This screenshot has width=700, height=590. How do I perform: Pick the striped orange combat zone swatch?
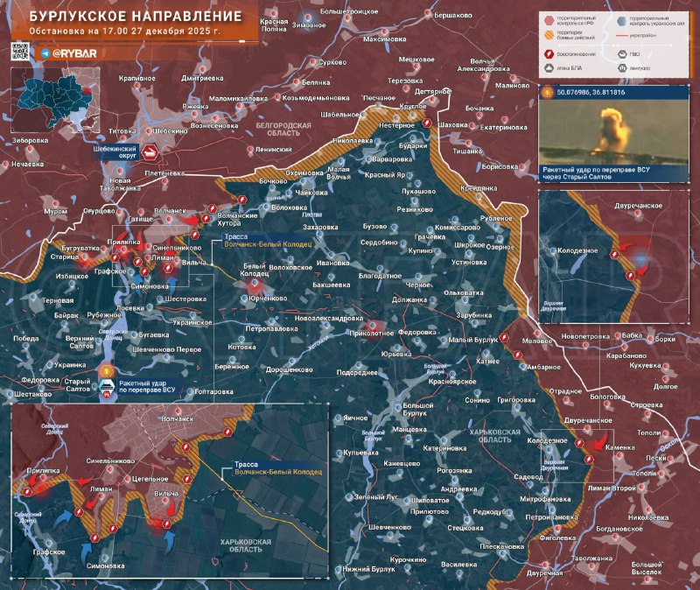coord(549,37)
